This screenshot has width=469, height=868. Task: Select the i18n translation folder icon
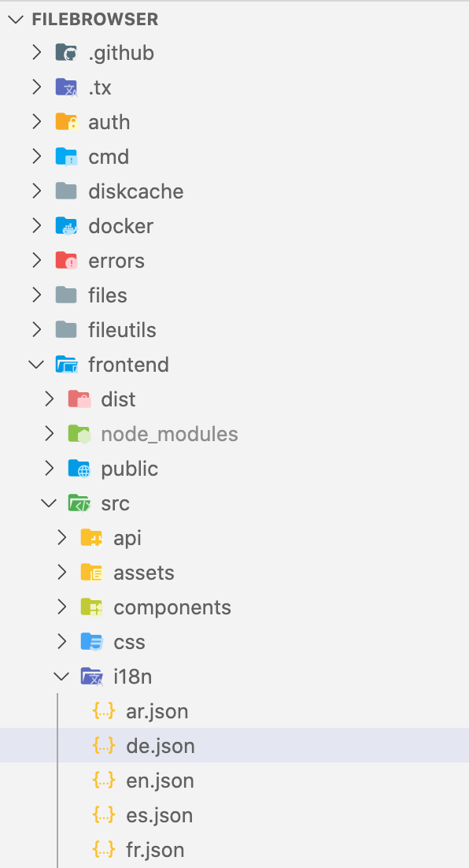point(91,676)
